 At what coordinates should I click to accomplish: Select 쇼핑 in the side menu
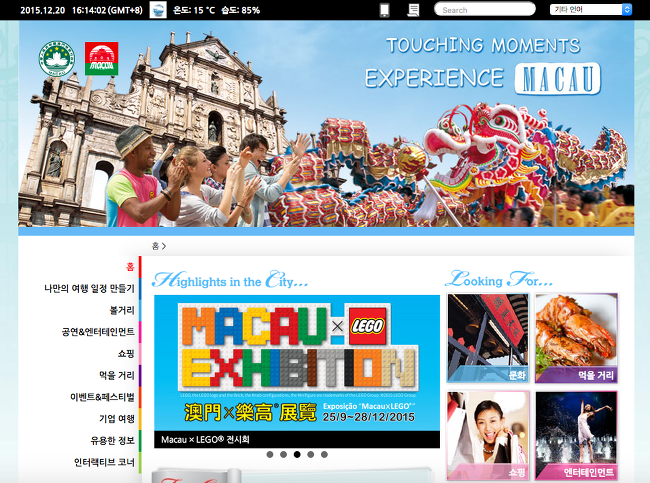(x=126, y=354)
